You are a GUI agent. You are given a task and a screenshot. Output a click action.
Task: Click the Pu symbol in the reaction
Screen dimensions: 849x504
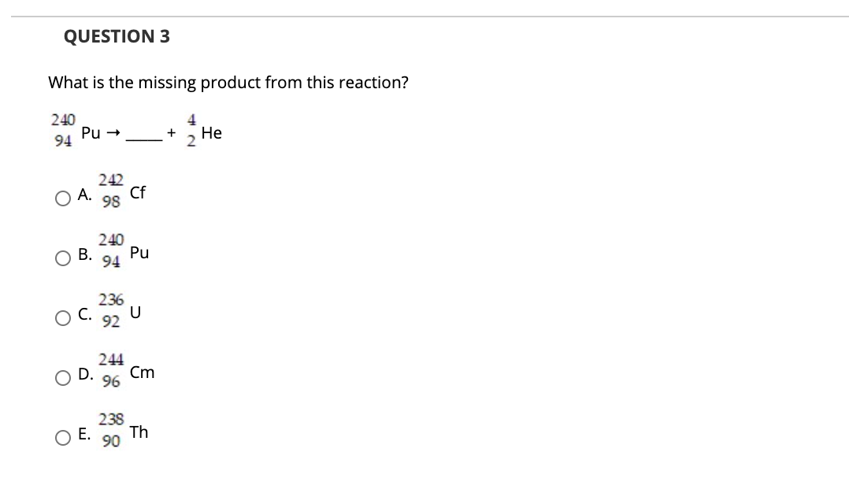(x=89, y=132)
